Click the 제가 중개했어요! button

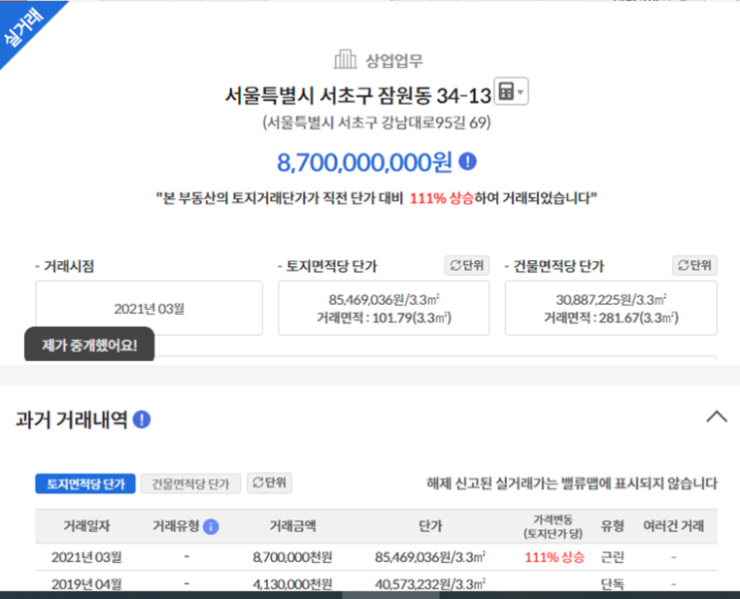click(89, 345)
